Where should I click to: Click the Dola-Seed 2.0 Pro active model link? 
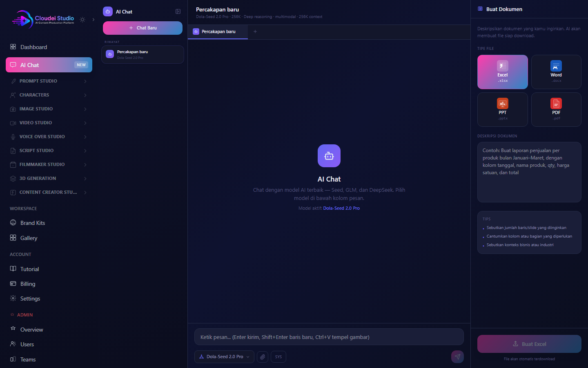coord(341,208)
